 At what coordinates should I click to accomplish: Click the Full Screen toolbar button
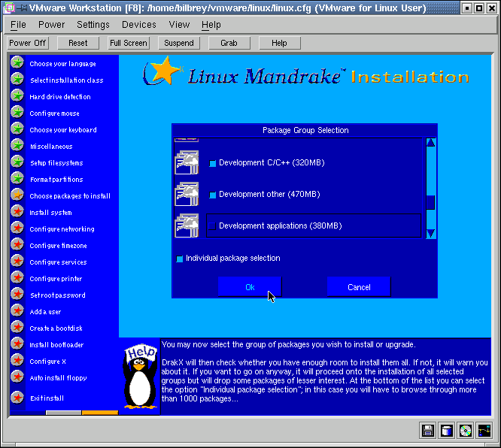tap(129, 43)
